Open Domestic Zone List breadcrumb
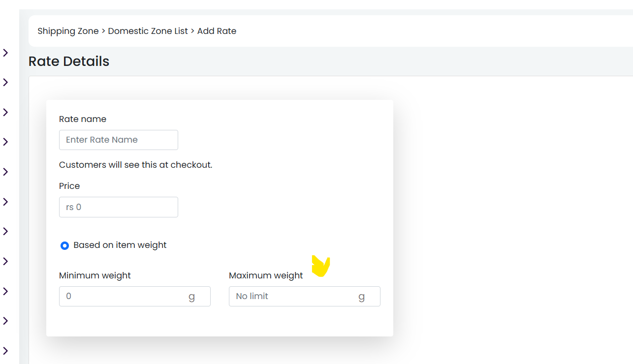 pyautogui.click(x=148, y=31)
